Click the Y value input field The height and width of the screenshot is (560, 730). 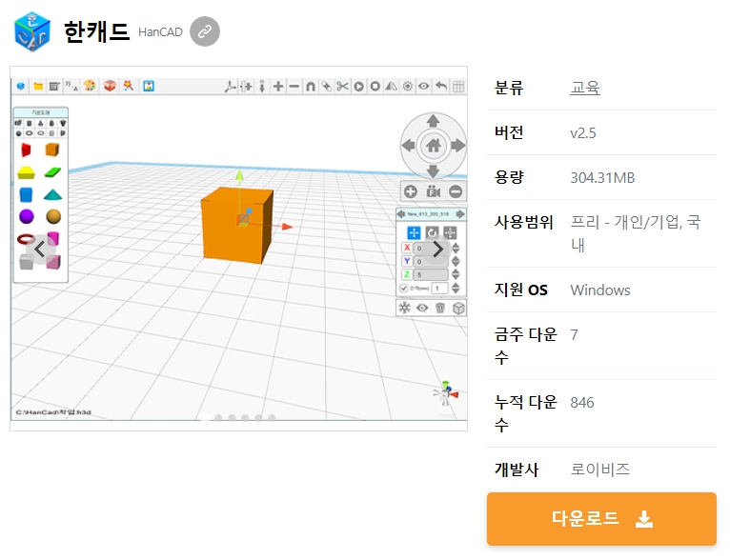click(x=431, y=261)
